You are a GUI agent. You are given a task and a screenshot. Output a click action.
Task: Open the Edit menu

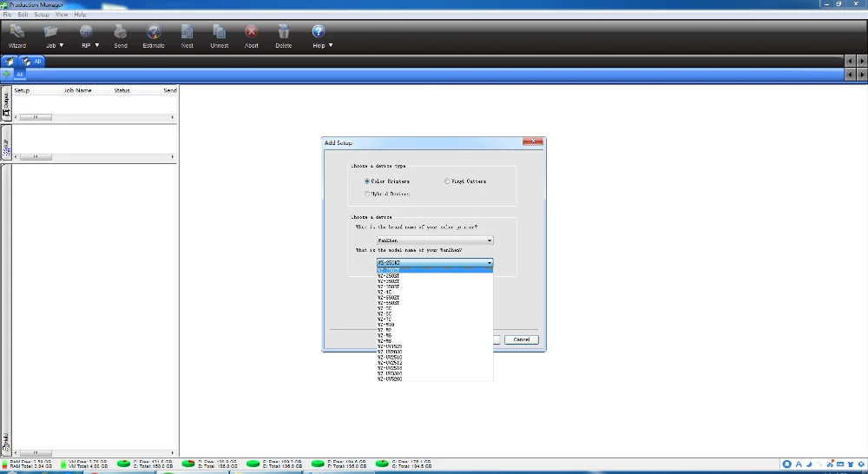point(23,15)
